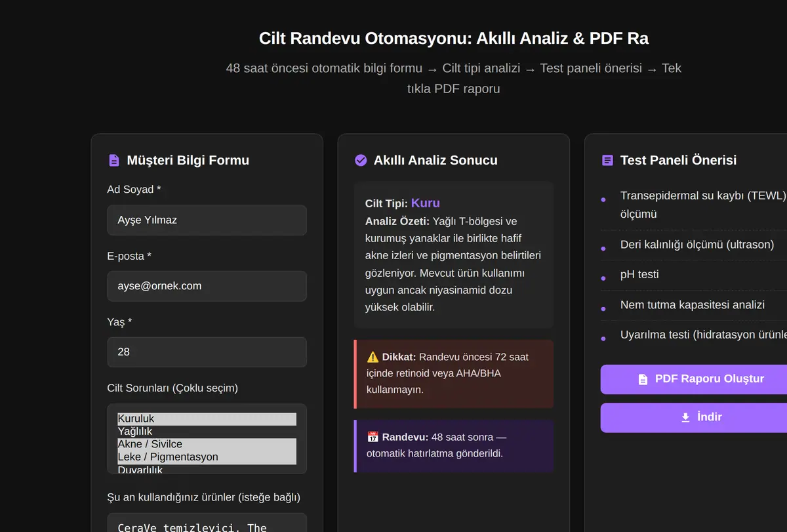The width and height of the screenshot is (787, 532).
Task: Click the Akıllı Analiz Sonucu heading
Action: [x=435, y=160]
